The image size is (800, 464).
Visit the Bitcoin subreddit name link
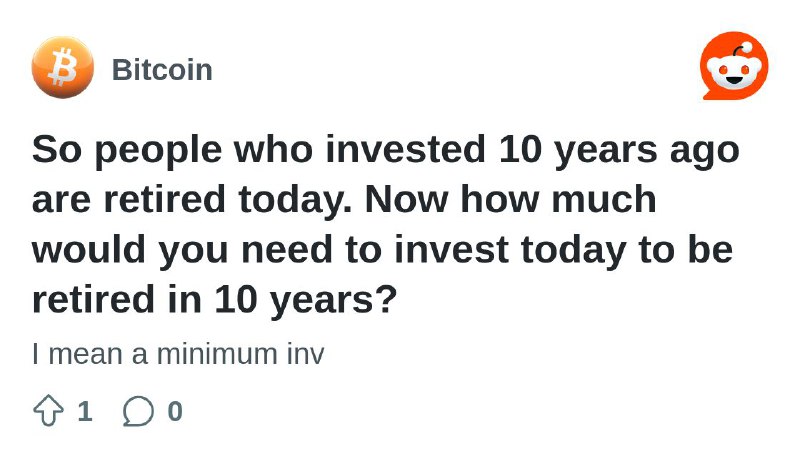(162, 69)
